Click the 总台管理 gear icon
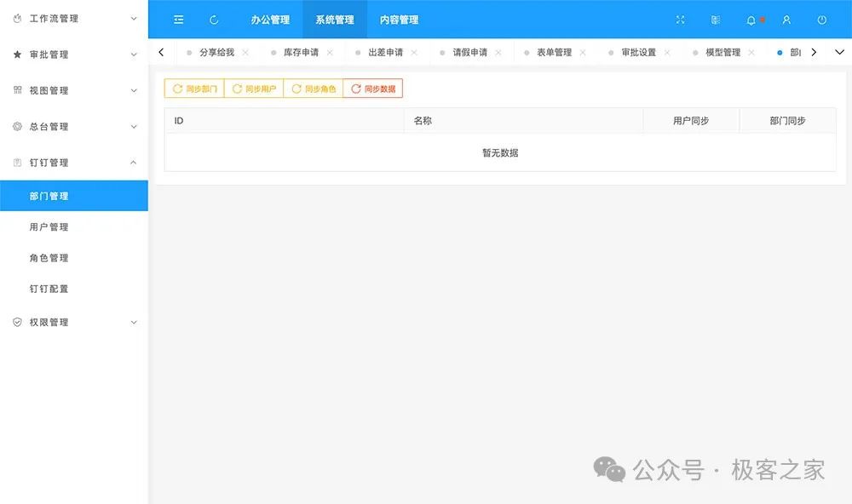Image resolution: width=852 pixels, height=504 pixels. coord(17,127)
